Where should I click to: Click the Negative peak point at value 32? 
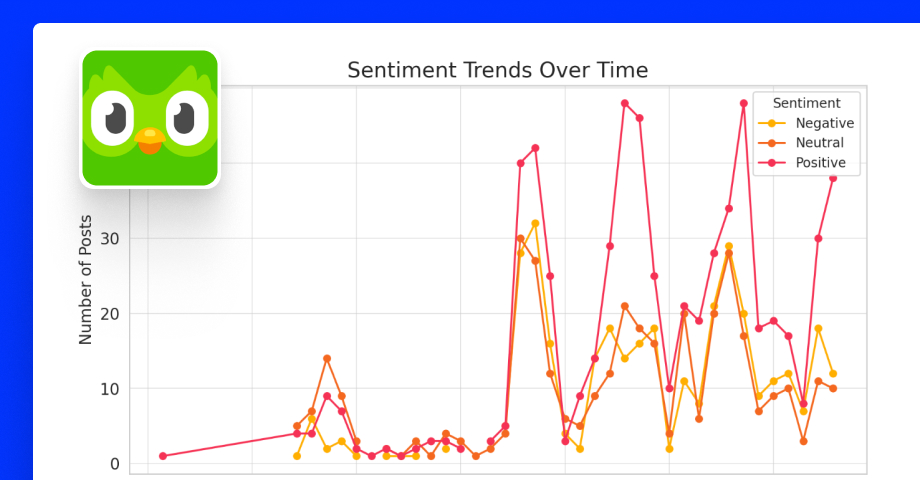coord(535,224)
